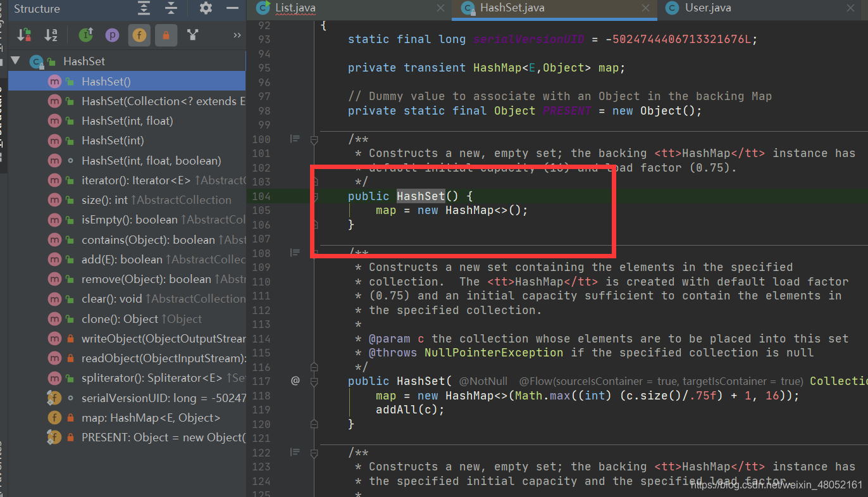
Task: Select add(E) method in Structure
Action: 127,260
